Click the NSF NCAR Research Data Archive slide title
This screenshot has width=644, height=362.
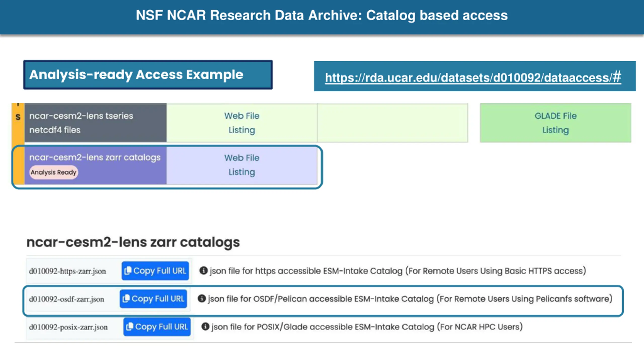(x=322, y=15)
